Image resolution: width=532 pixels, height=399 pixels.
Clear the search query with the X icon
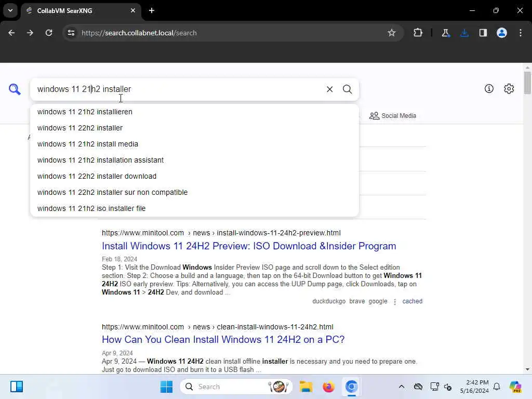pos(329,89)
